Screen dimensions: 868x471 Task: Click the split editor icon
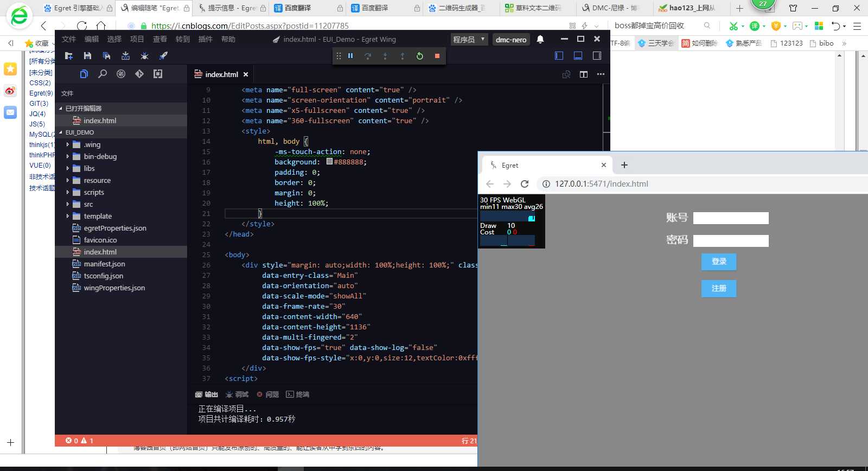(584, 74)
